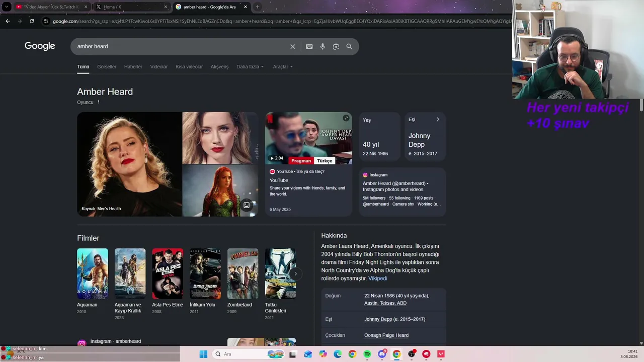Open the tab search dropdown arrow
The image size is (644, 362).
pyautogui.click(x=7, y=7)
